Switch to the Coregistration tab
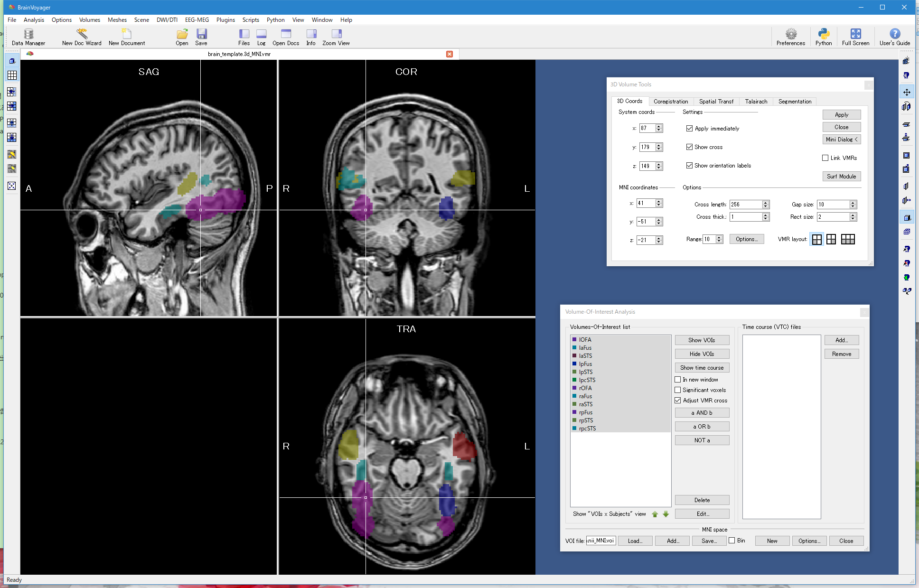 [x=671, y=102]
